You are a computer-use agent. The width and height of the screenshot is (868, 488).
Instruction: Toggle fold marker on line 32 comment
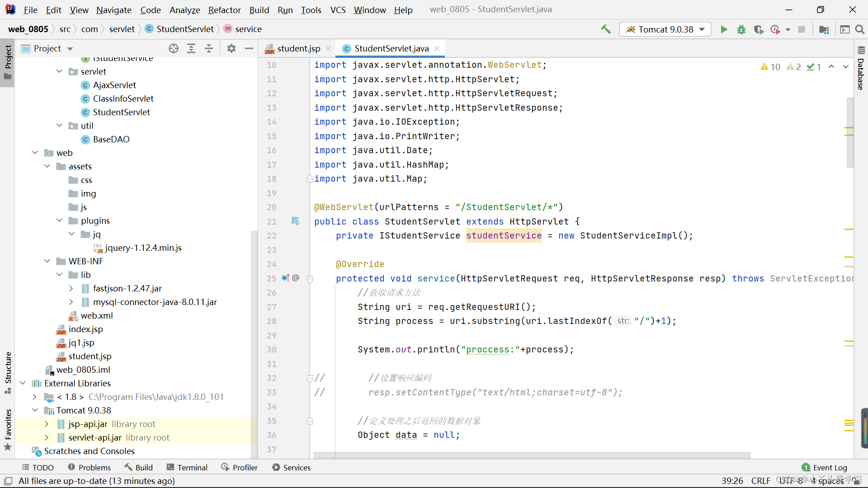pyautogui.click(x=310, y=378)
